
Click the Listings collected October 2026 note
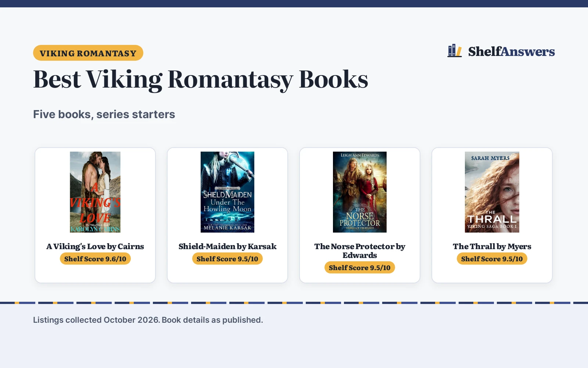point(148,320)
